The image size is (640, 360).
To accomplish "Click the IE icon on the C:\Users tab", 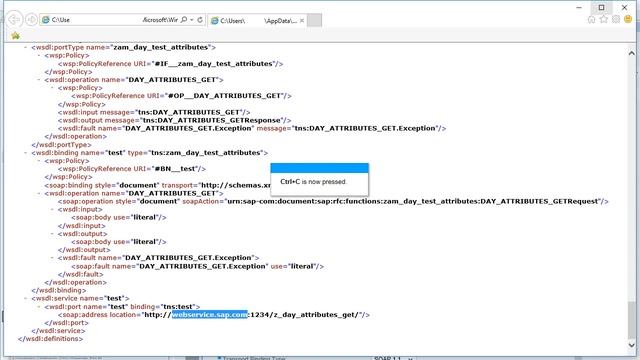I will pos(215,20).
